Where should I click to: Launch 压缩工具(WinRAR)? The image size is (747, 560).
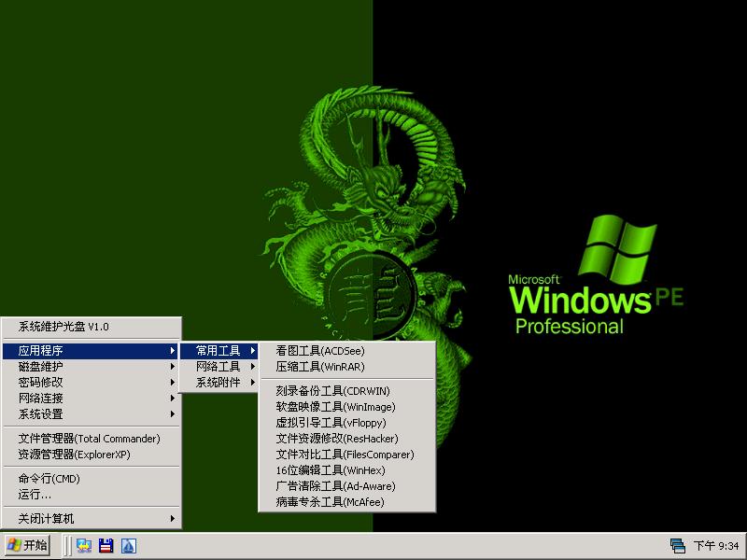tap(346, 366)
